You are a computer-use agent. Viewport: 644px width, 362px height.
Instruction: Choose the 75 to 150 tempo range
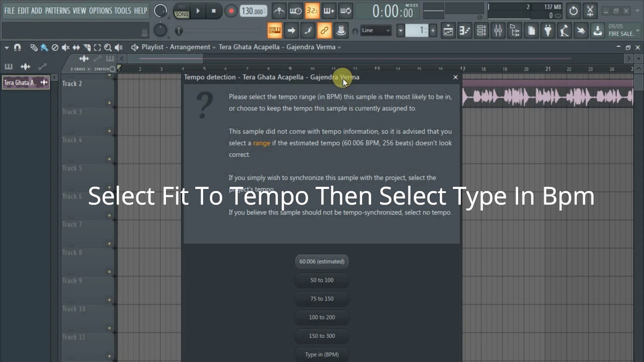tap(322, 299)
